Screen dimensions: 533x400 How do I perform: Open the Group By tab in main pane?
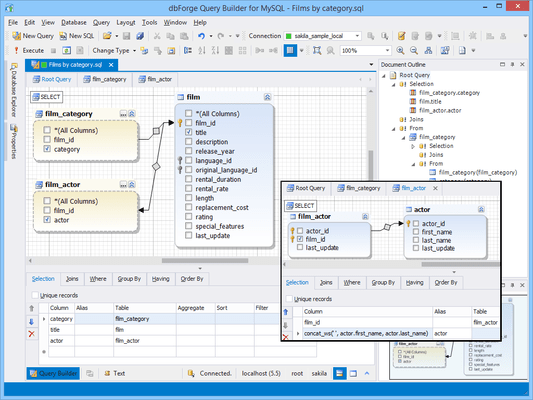point(129,279)
